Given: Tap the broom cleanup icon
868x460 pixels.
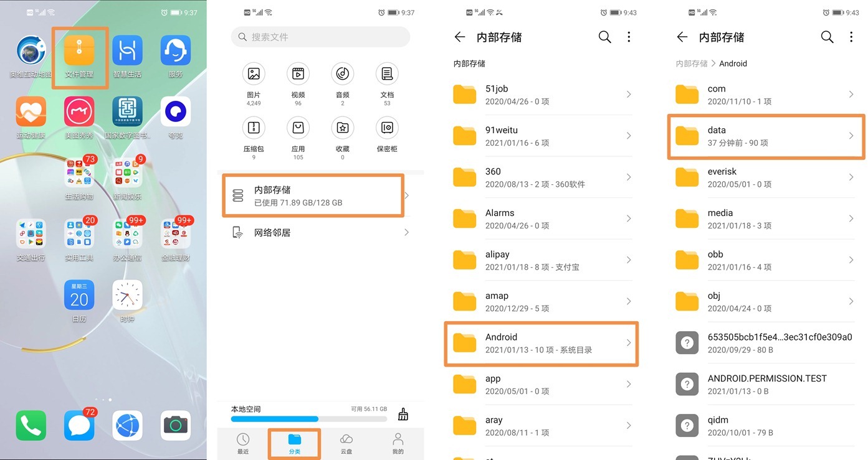Looking at the screenshot, I should pyautogui.click(x=403, y=415).
